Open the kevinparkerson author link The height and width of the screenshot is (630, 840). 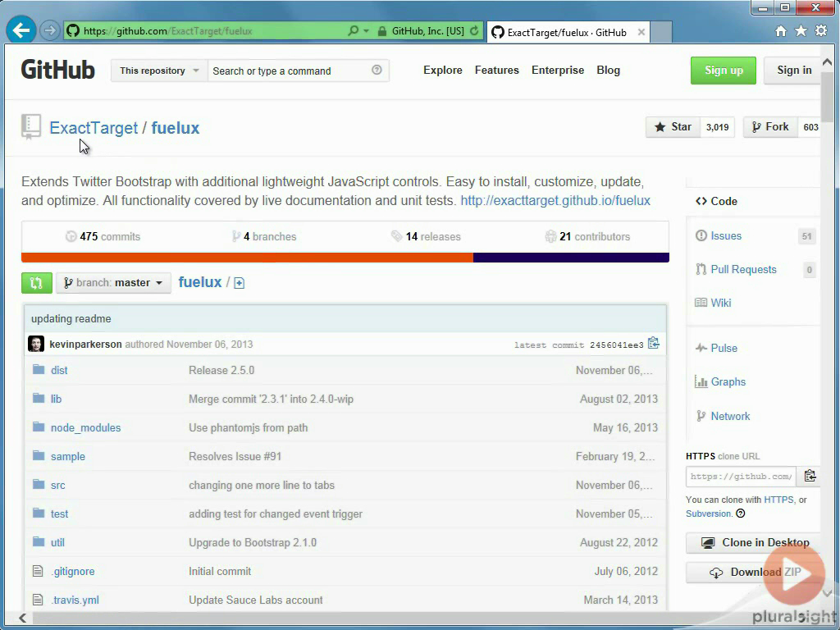pos(85,345)
